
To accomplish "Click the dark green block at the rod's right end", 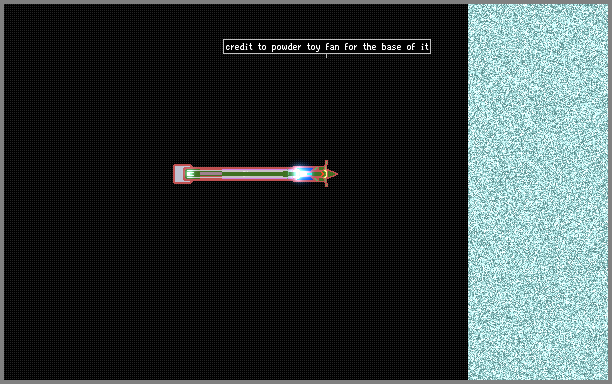I will click(x=285, y=174).
